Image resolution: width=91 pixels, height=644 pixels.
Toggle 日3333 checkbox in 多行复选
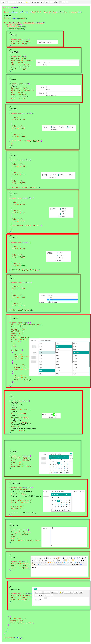pyautogui.click(x=60, y=214)
